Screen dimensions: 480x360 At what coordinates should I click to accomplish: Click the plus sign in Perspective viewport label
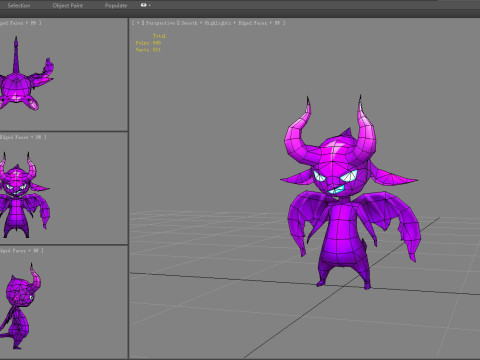pyautogui.click(x=137, y=23)
